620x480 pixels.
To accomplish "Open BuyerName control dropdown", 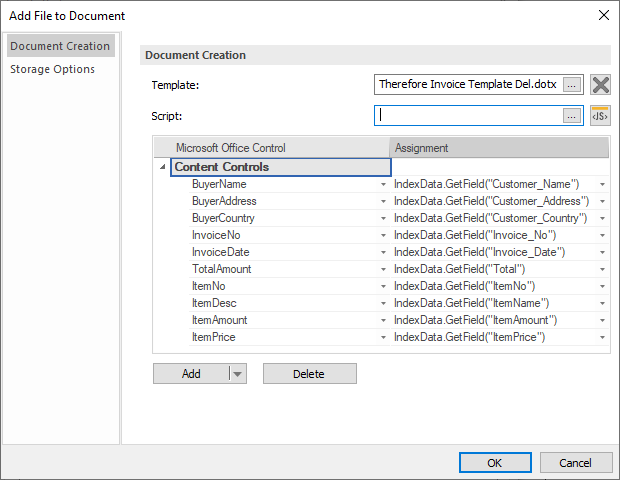I will pyautogui.click(x=383, y=185).
